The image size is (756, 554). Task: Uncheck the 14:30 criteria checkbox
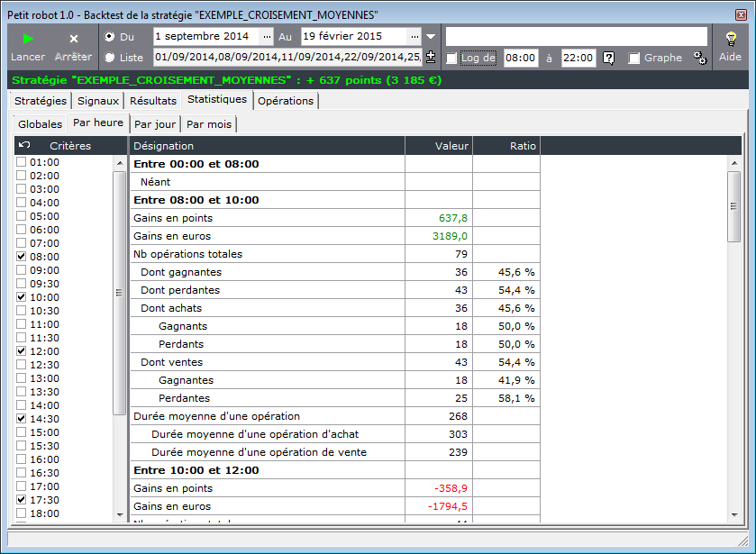point(22,418)
